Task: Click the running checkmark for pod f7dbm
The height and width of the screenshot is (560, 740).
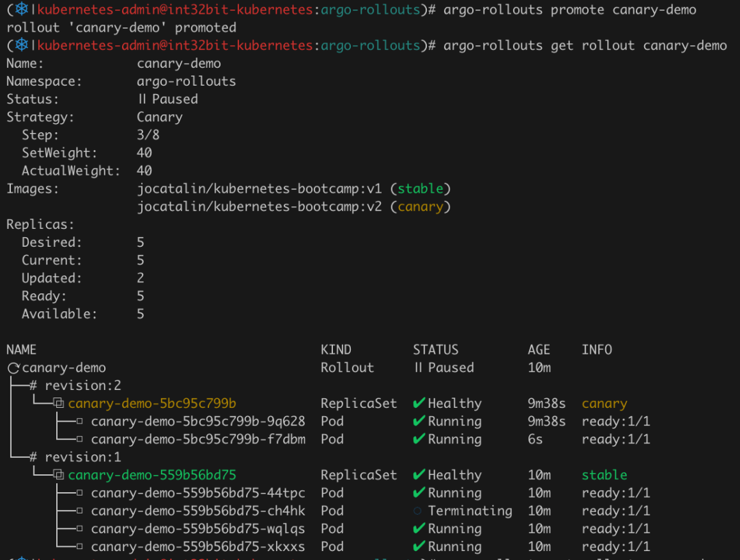Action: (419, 439)
